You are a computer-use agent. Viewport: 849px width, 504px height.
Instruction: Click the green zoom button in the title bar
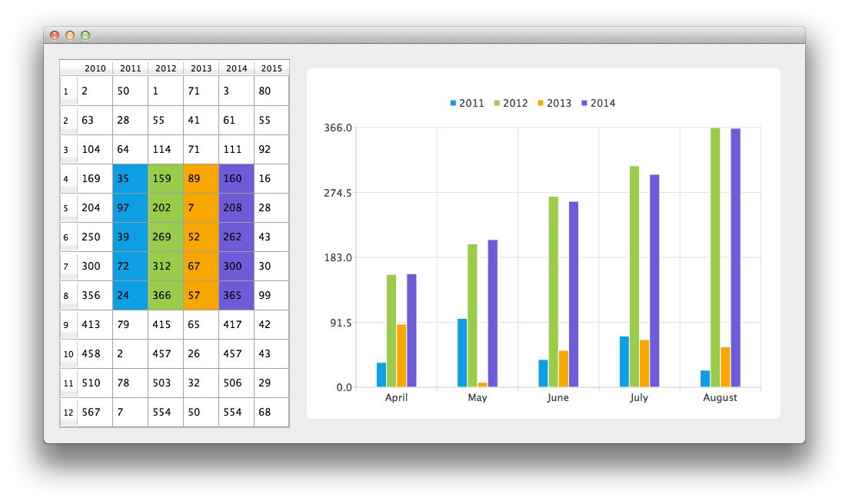pyautogui.click(x=85, y=35)
